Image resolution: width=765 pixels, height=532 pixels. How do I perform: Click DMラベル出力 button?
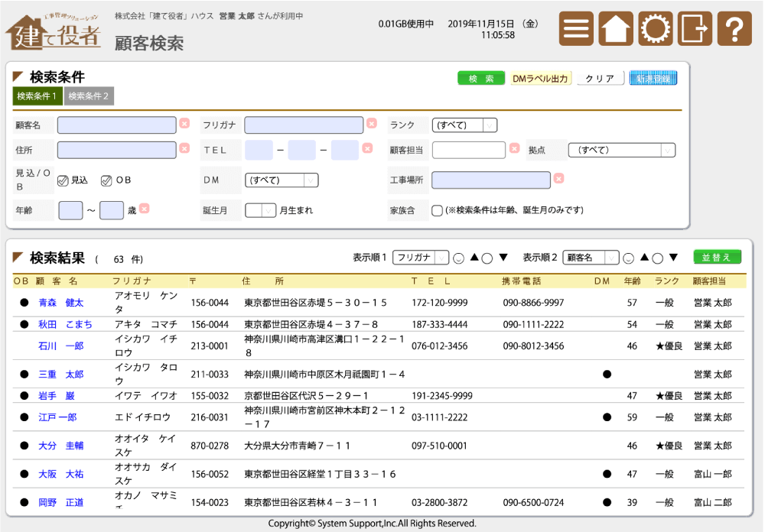coord(540,79)
